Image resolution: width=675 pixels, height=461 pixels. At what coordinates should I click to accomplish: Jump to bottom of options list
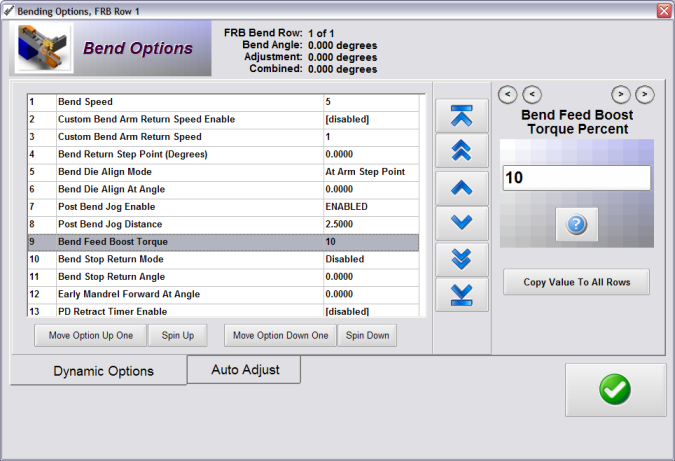[462, 294]
